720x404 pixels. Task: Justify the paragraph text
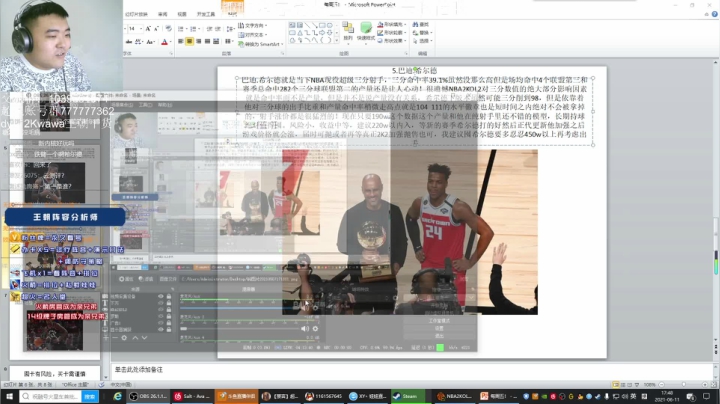pyautogui.click(x=207, y=41)
